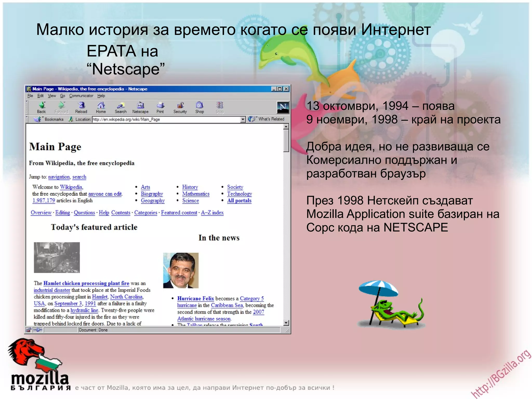Open the File menu
This screenshot has height=399, width=532.
tap(30, 96)
